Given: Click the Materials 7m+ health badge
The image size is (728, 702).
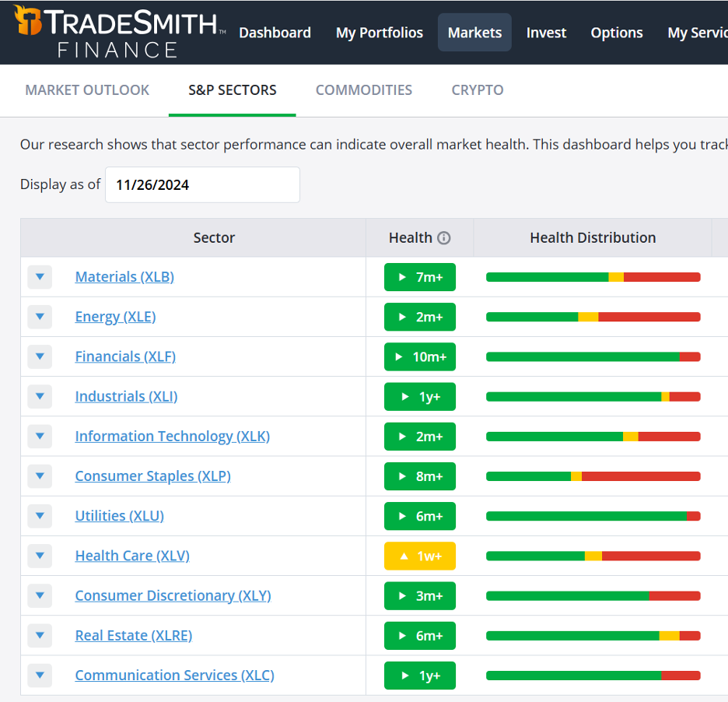Looking at the screenshot, I should 420,277.
